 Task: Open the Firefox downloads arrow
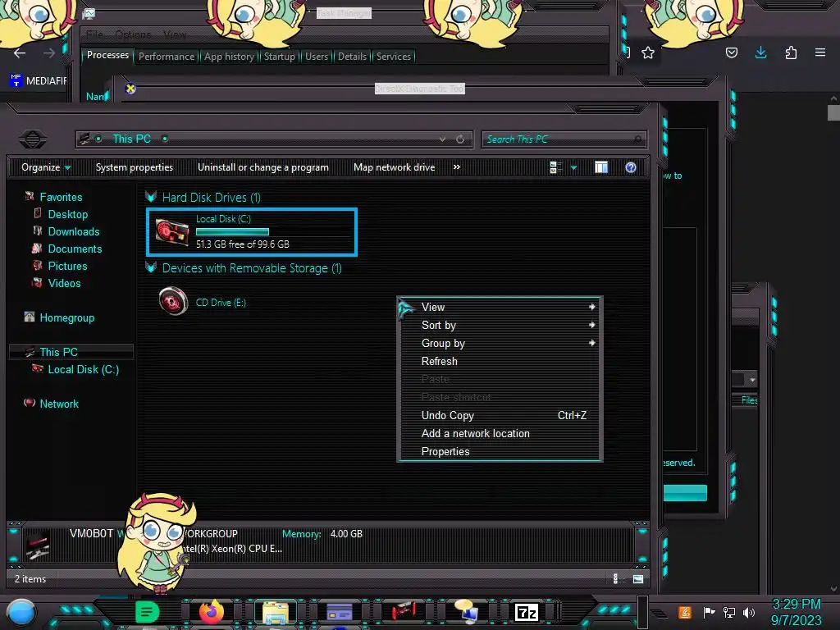[760, 52]
